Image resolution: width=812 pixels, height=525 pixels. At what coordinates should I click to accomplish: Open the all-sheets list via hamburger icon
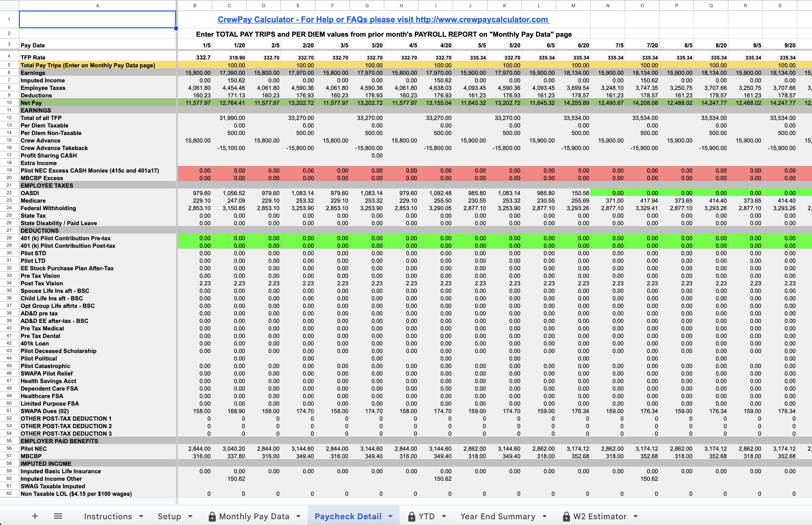point(58,516)
